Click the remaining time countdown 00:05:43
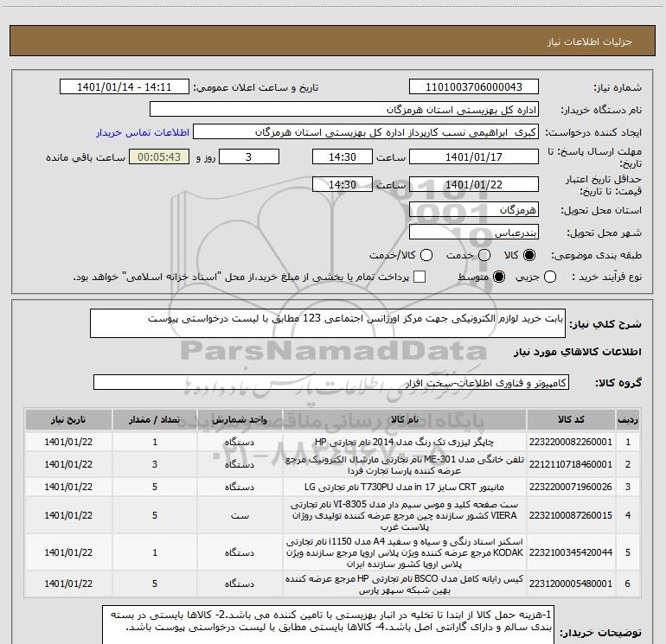This screenshot has width=666, height=644. [x=159, y=157]
